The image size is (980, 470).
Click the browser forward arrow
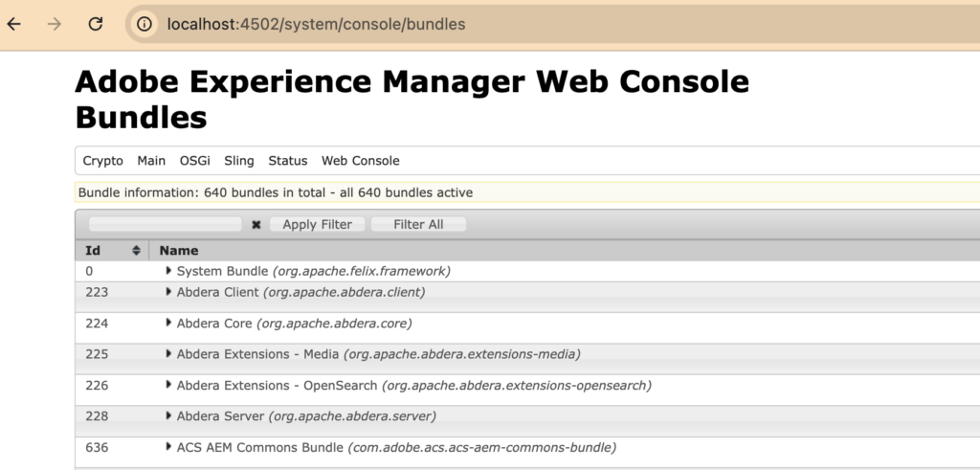point(55,24)
